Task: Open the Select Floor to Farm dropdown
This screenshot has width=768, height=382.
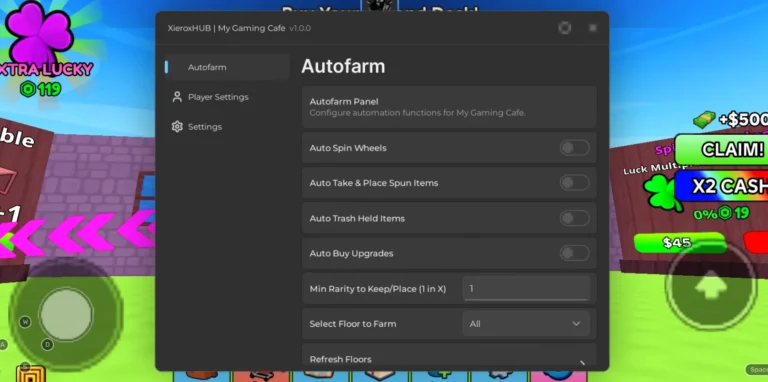Action: tap(526, 324)
